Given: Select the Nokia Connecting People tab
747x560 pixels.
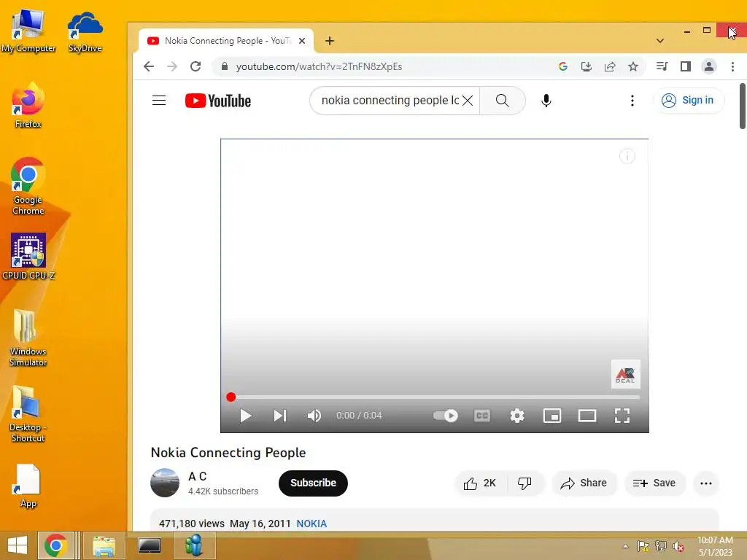Looking at the screenshot, I should (226, 41).
